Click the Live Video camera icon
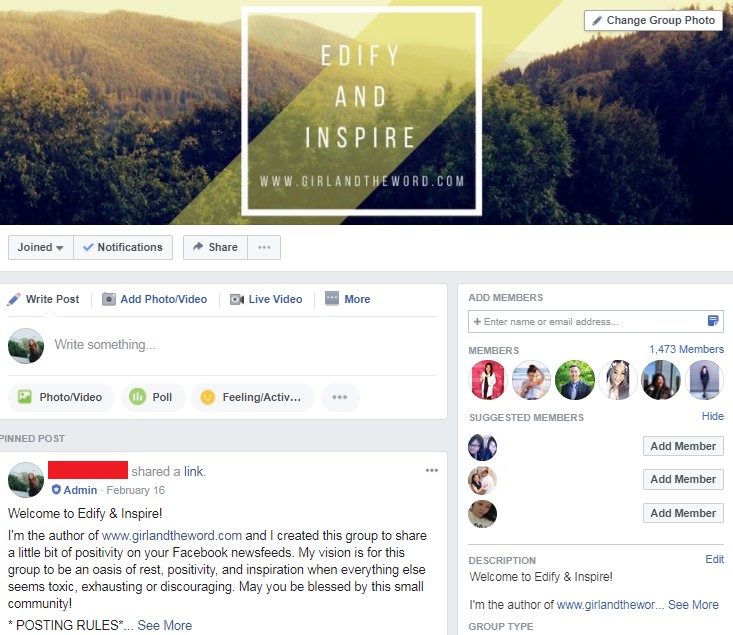Screen dimensions: 733x635 pyautogui.click(x=237, y=299)
